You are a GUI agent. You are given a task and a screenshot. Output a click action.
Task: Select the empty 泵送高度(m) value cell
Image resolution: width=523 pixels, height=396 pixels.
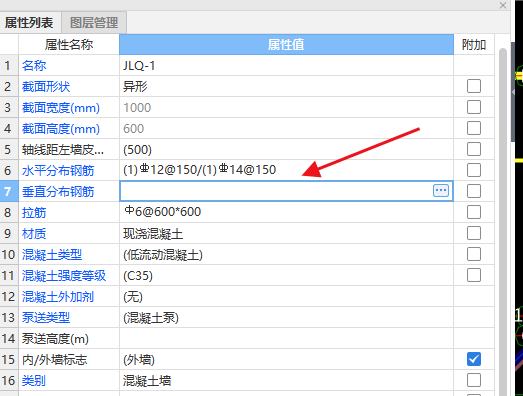click(x=286, y=339)
